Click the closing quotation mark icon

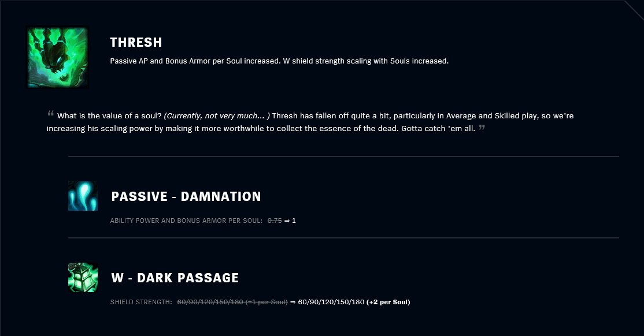click(x=482, y=128)
